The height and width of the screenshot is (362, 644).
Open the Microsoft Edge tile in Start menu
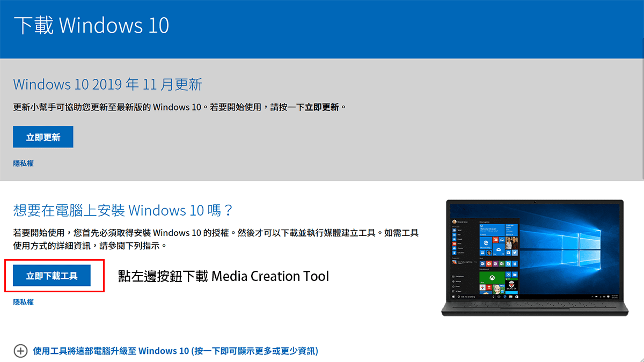pyautogui.click(x=485, y=243)
